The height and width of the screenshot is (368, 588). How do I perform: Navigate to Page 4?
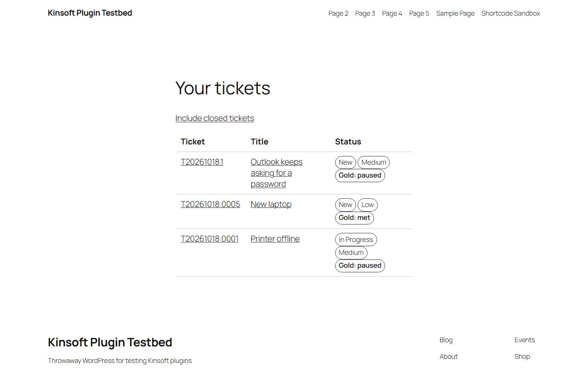392,13
